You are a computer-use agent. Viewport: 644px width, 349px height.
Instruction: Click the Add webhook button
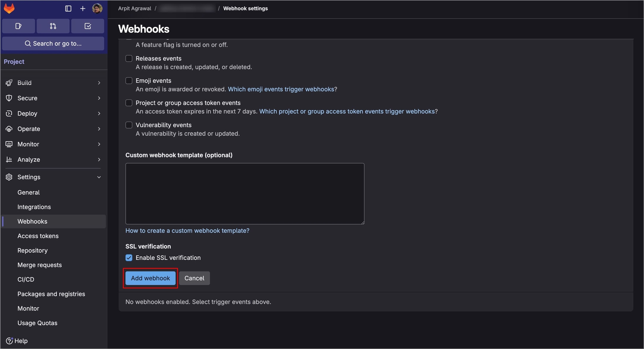point(150,278)
